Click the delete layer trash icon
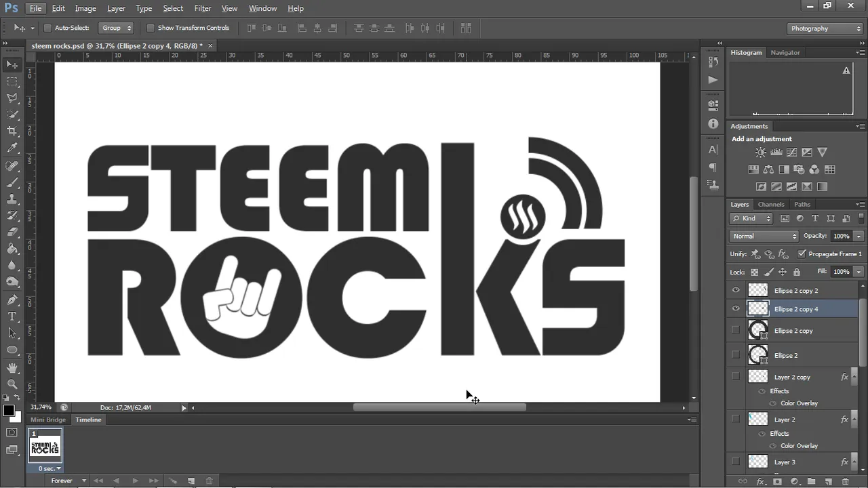 [845, 481]
